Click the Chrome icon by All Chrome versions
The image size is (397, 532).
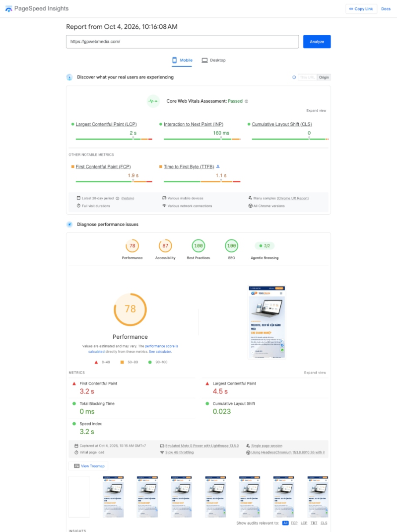coord(250,206)
